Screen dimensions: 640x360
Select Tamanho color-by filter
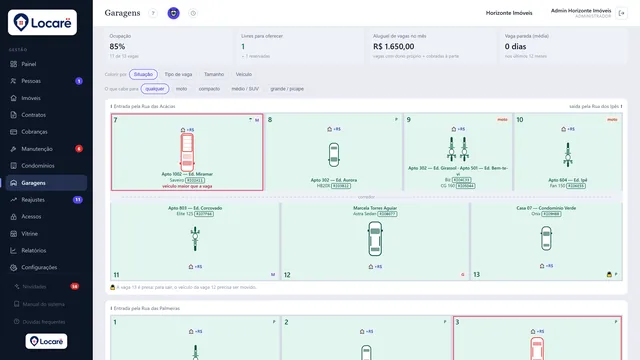214,74
